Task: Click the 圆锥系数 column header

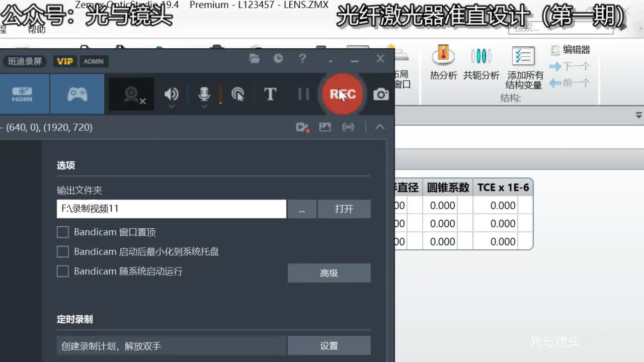Action: click(x=448, y=188)
